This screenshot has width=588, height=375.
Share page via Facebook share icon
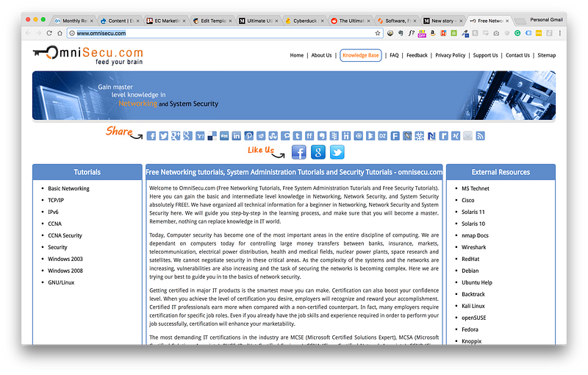[x=151, y=136]
